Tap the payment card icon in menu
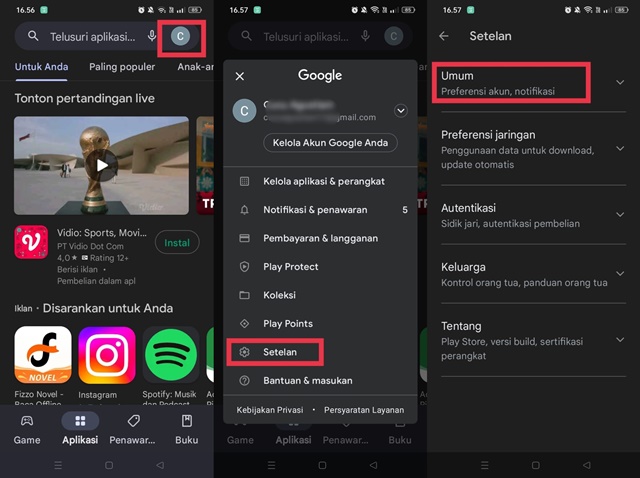 coord(244,238)
